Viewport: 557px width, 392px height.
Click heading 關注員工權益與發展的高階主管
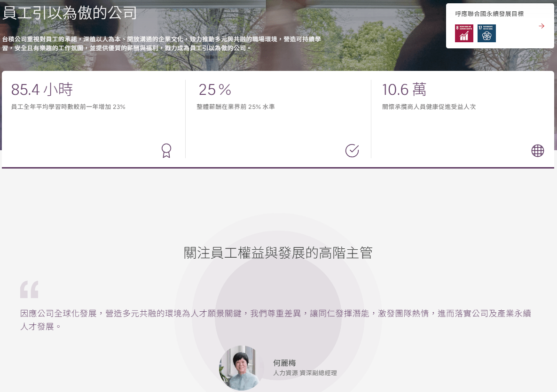[x=278, y=253]
